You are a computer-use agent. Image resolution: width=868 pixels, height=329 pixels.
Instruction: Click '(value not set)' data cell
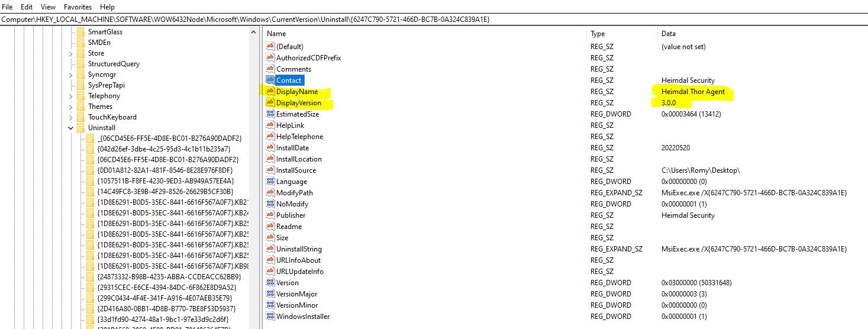683,47
